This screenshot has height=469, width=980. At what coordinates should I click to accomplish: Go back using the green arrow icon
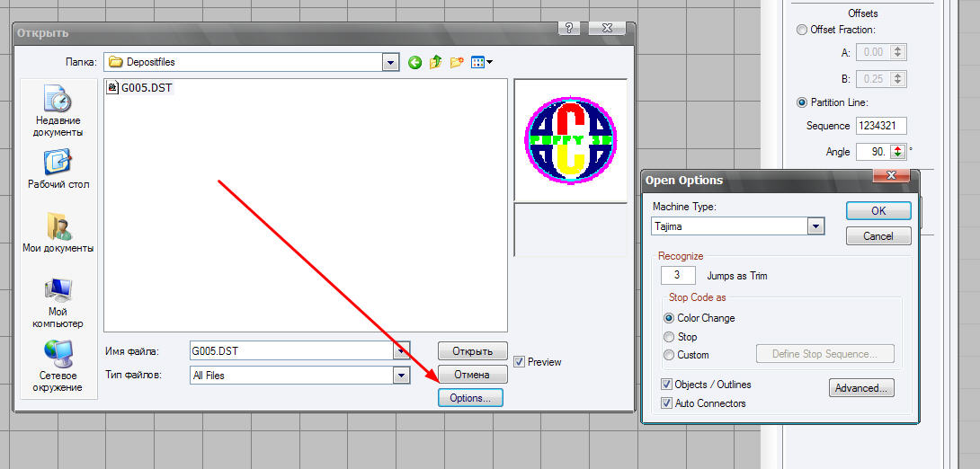[415, 62]
